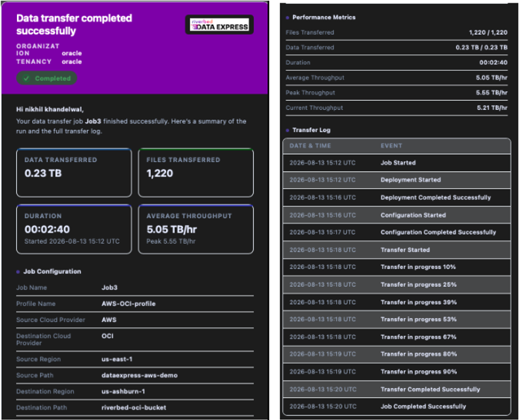519x420 pixels.
Task: Click the Destination Cloud Provider value OCI
Action: point(108,336)
